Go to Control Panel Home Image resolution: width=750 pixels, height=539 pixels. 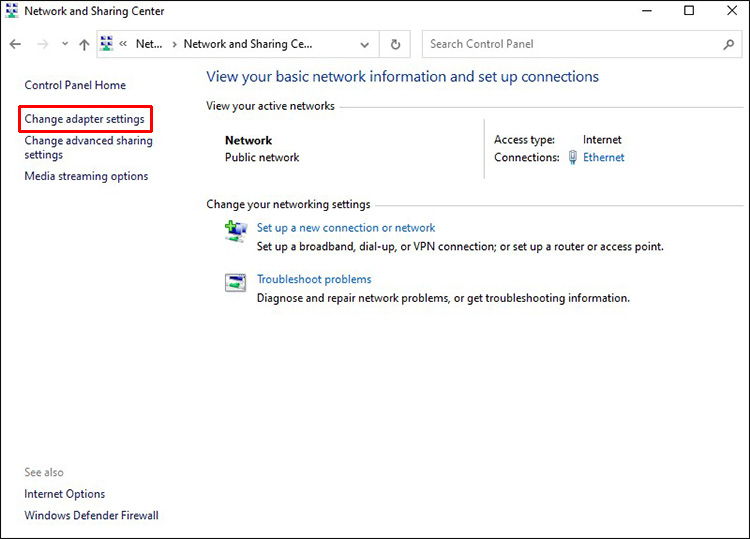click(75, 85)
